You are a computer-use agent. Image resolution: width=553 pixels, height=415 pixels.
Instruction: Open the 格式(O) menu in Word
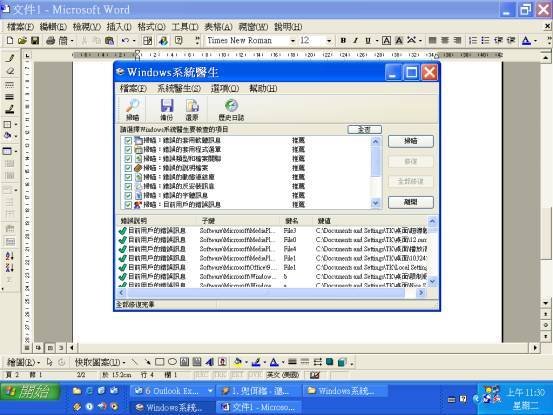pos(151,27)
